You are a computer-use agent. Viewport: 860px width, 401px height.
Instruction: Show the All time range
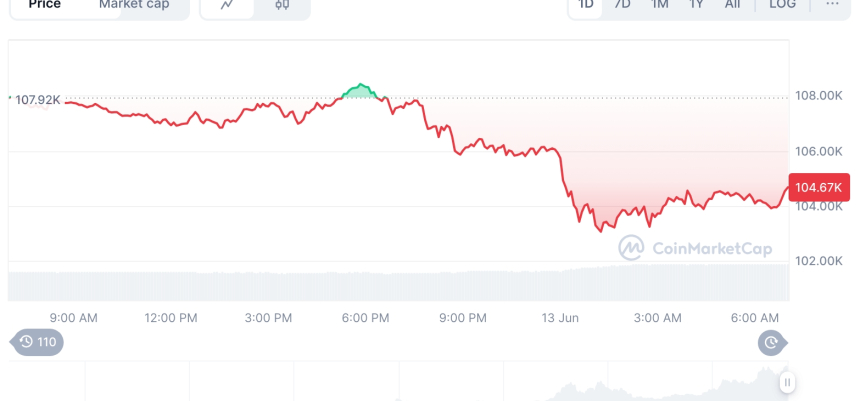733,5
